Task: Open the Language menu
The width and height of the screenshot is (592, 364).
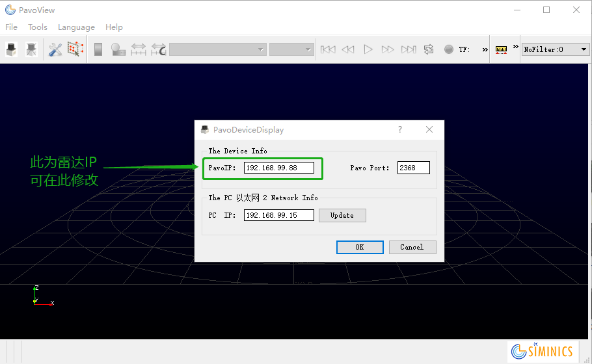Action: coord(76,27)
